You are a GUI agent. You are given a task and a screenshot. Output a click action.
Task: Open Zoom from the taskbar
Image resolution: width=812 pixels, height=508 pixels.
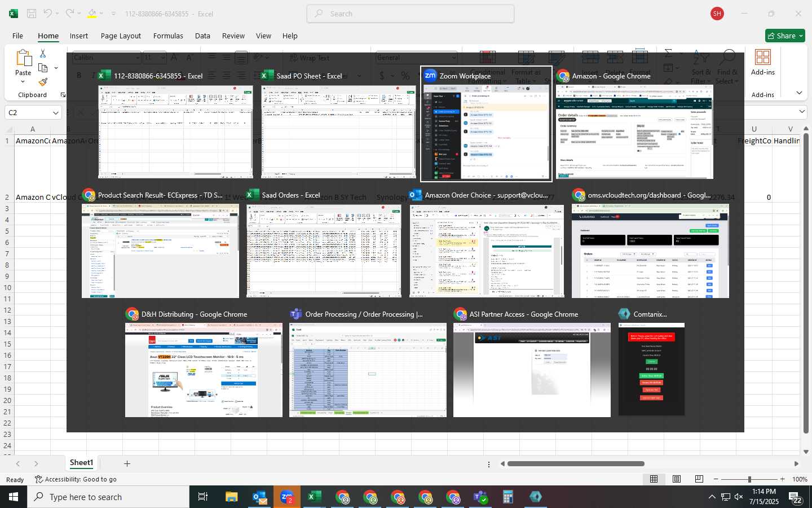[x=287, y=497]
